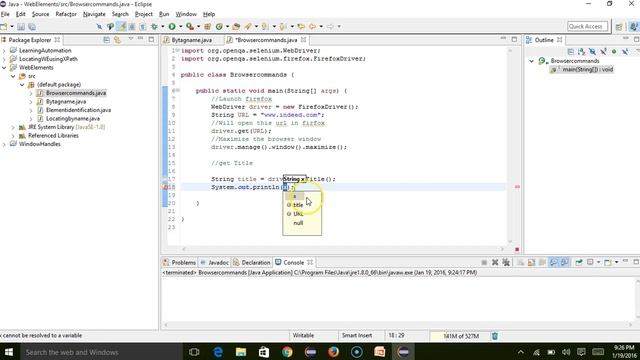
Task: Toggle Scroll Lock in Console toolbar
Action: point(531,262)
